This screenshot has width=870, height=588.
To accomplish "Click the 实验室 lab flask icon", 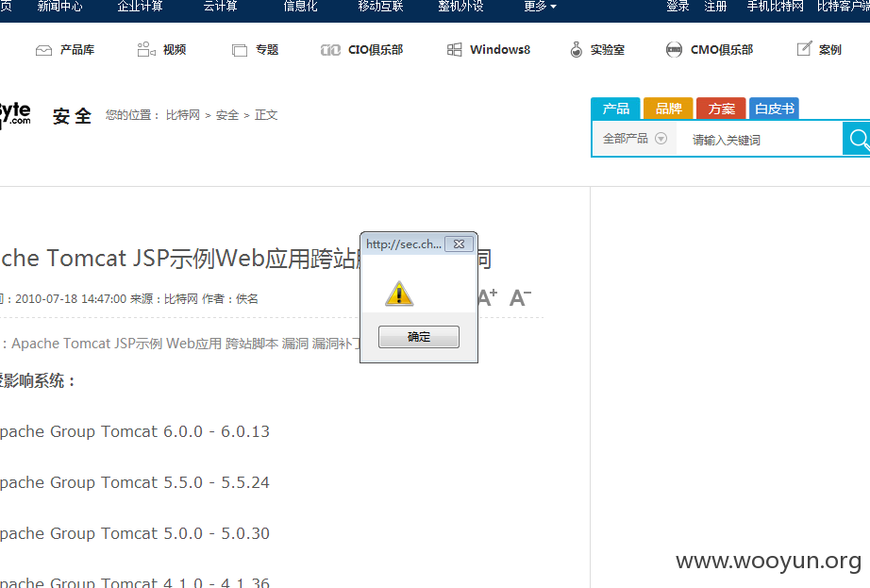I will click(577, 49).
